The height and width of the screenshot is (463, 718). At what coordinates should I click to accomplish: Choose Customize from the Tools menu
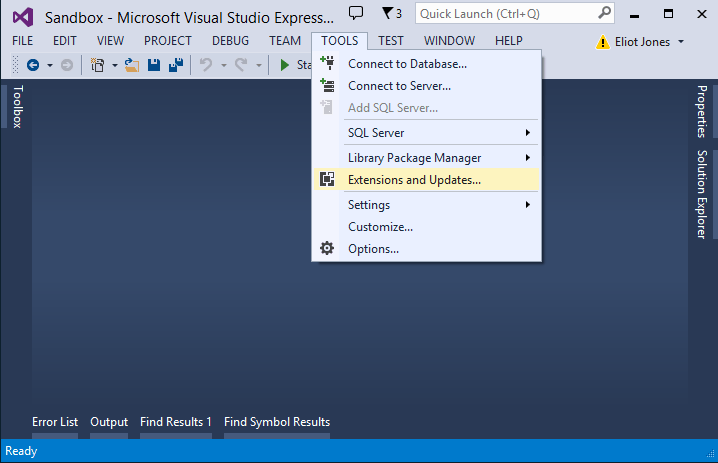[x=426, y=227]
